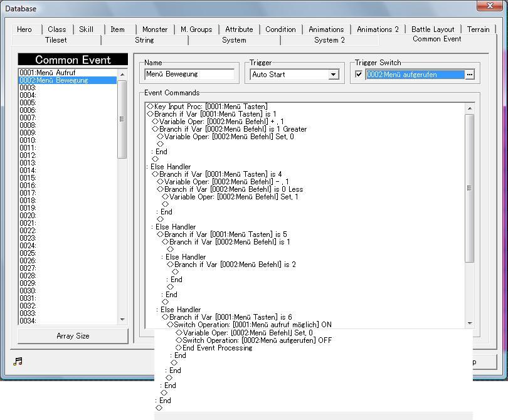The height and width of the screenshot is (420, 508).
Task: Select Switch Operation Menü aufruf möglich ON line
Action: [249, 325]
